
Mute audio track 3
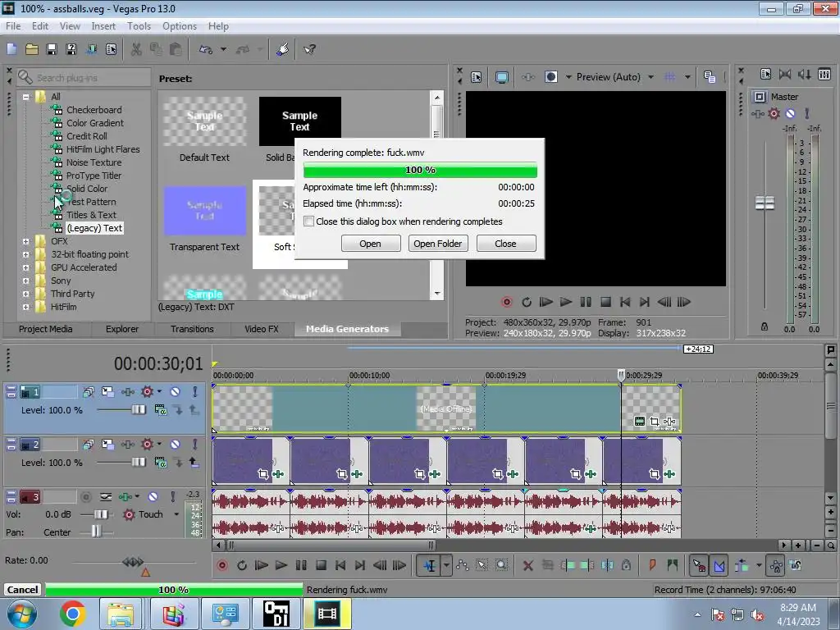(x=153, y=497)
